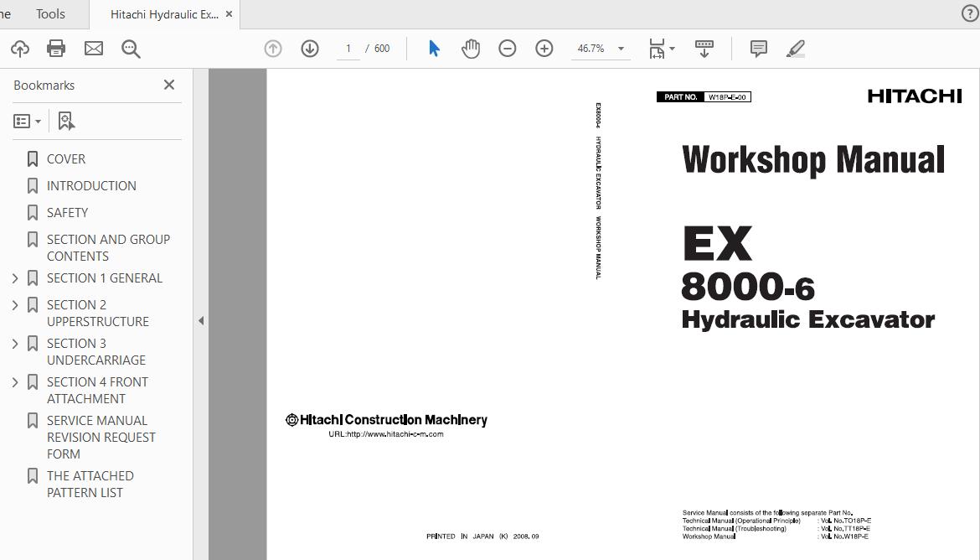The height and width of the screenshot is (560, 980).
Task: Open the INTRODUCTION bookmark
Action: (x=91, y=186)
